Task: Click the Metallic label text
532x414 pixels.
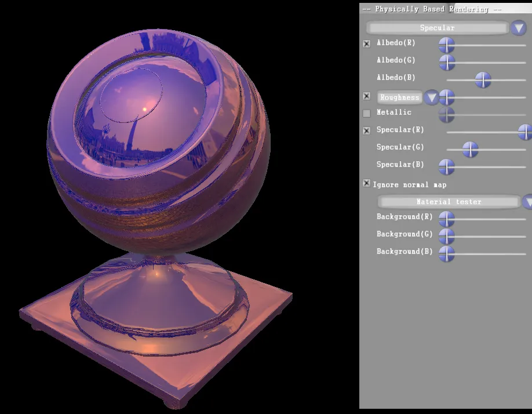Action: [x=394, y=112]
